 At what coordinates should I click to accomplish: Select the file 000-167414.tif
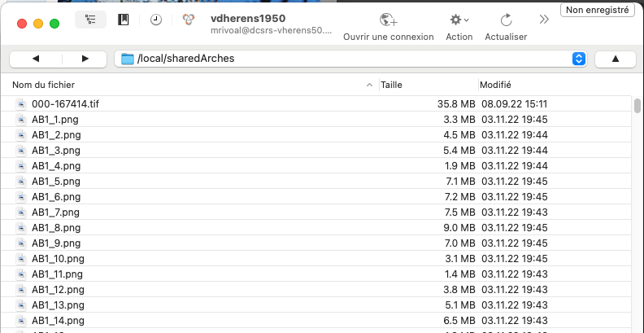[65, 104]
